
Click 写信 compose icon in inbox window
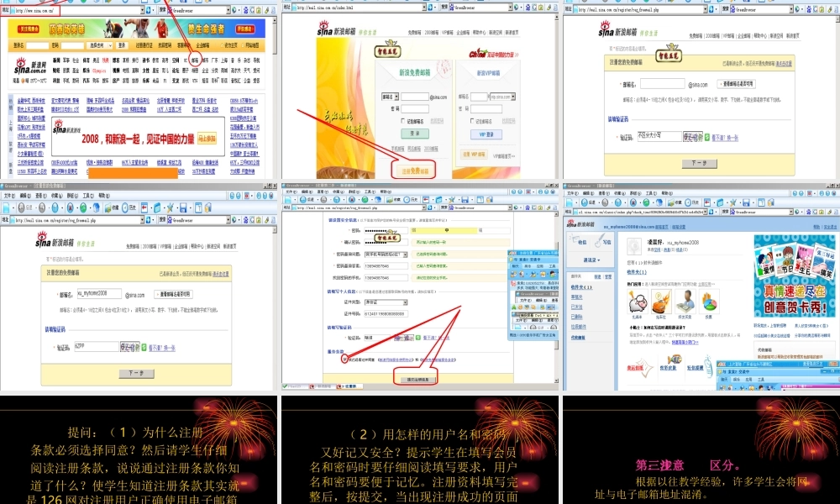pos(604,240)
